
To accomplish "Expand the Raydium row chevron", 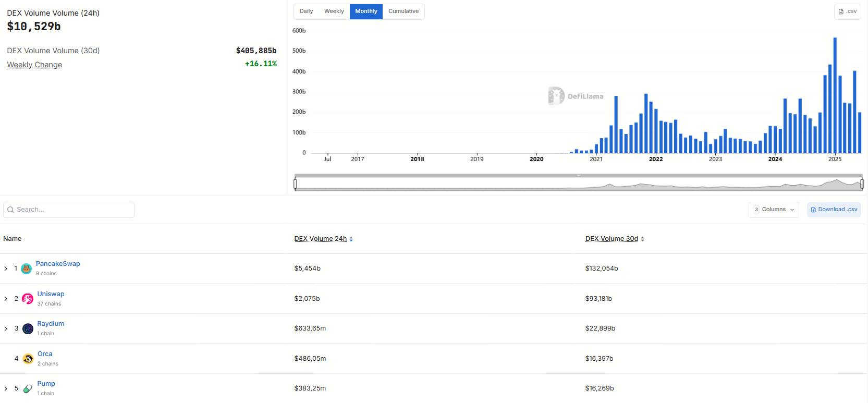I will (6, 328).
